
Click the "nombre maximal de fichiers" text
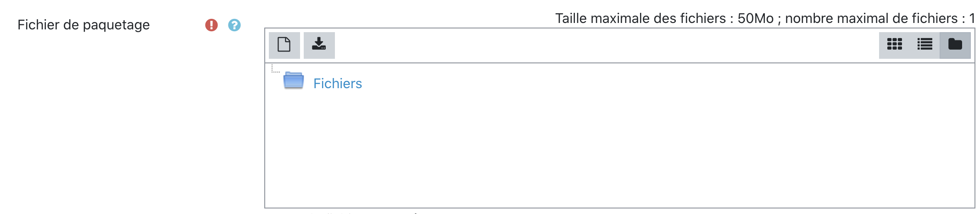click(871, 18)
